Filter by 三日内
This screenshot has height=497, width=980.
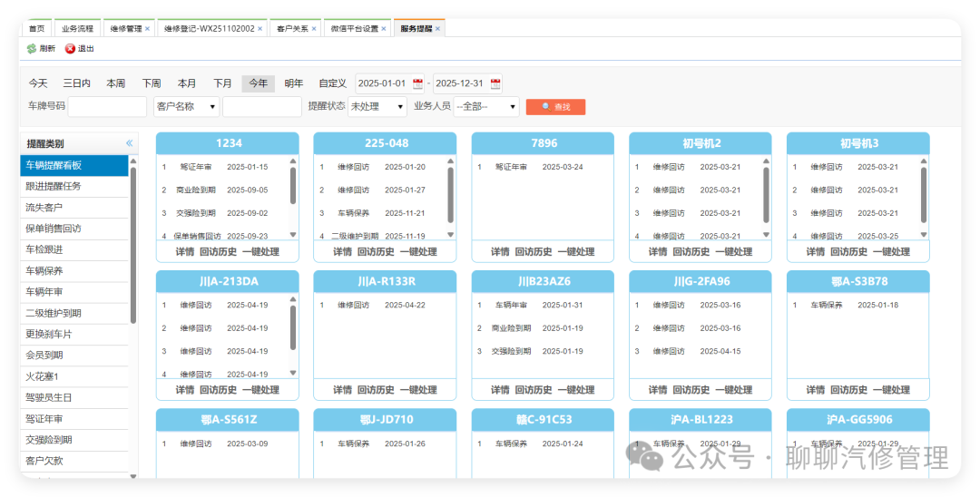tap(77, 83)
